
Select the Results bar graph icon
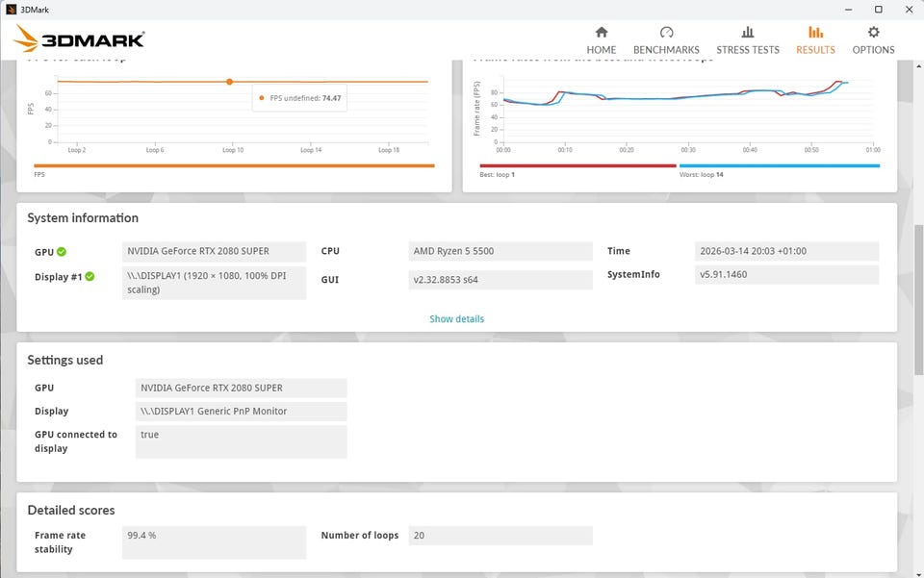click(x=815, y=32)
